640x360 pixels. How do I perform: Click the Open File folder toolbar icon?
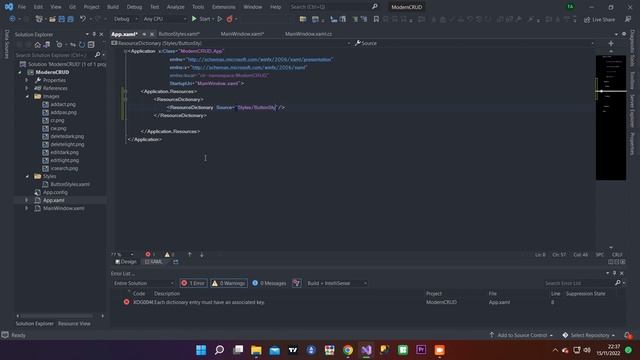click(52, 19)
